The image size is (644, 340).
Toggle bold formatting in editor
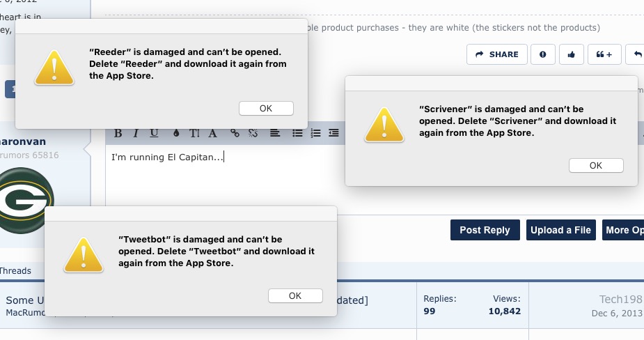(118, 132)
